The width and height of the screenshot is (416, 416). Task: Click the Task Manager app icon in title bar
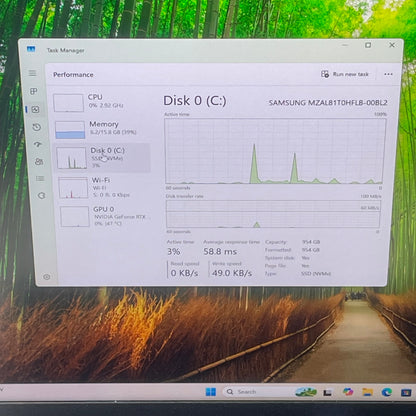pyautogui.click(x=31, y=49)
